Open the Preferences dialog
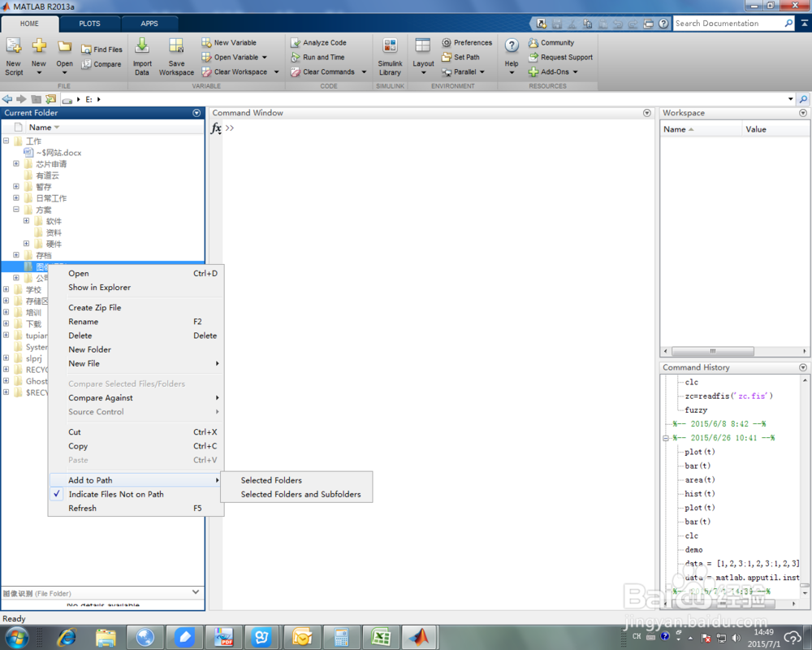This screenshot has width=812, height=650. (x=467, y=42)
